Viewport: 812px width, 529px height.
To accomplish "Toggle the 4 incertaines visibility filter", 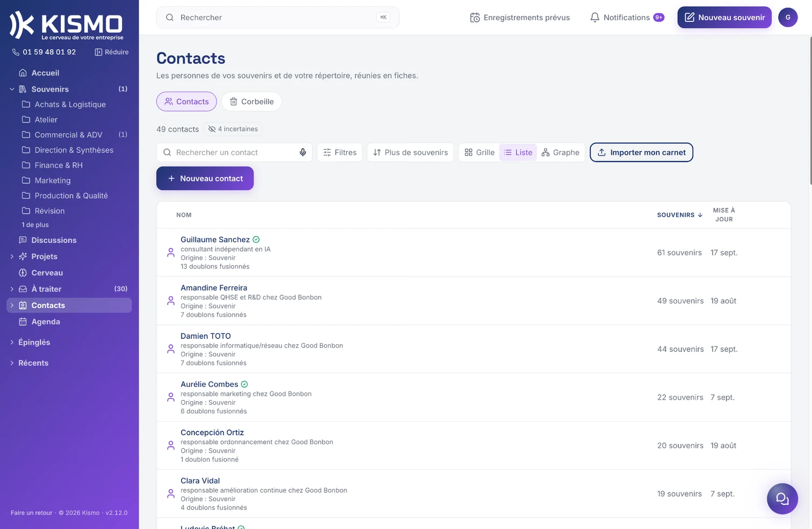I will click(233, 129).
